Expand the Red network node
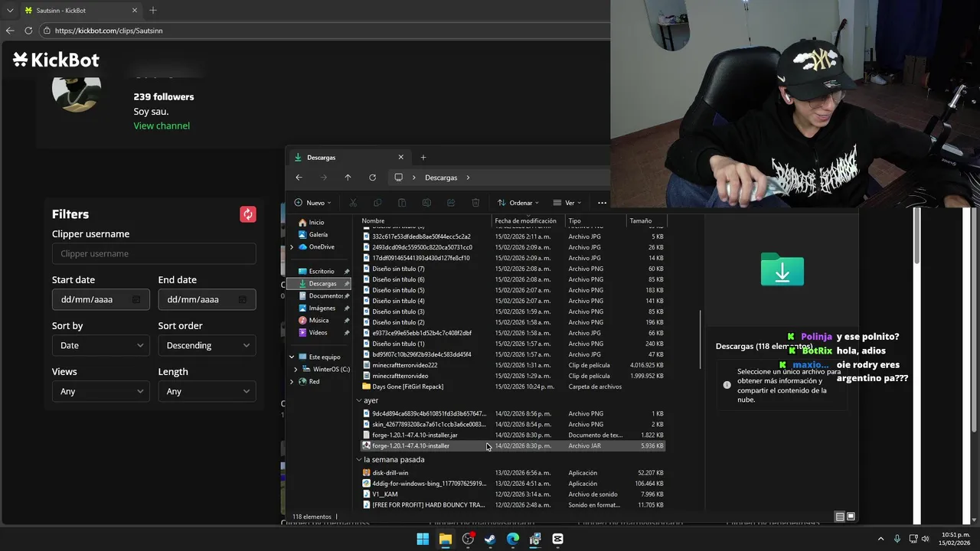The height and width of the screenshot is (551, 980). click(292, 382)
